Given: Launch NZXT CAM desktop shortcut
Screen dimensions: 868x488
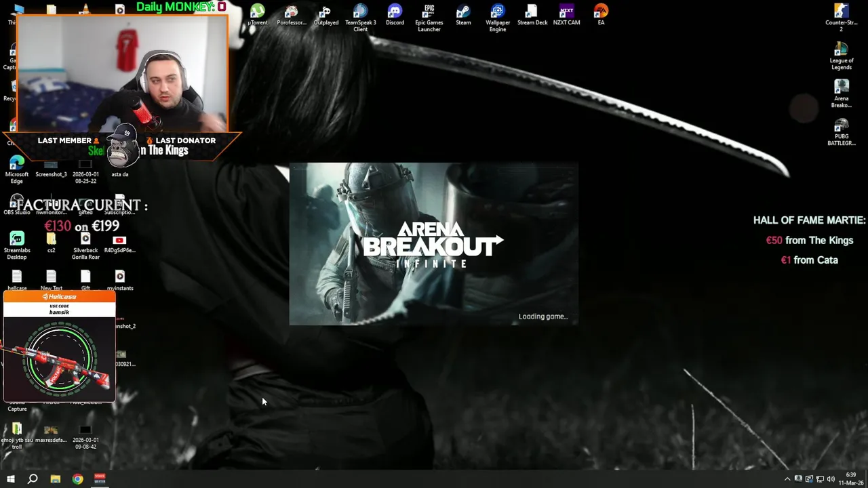Looking at the screenshot, I should [x=566, y=15].
